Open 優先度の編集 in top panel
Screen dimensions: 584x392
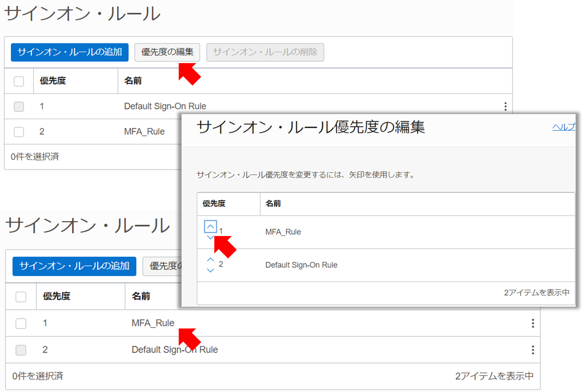pos(167,52)
